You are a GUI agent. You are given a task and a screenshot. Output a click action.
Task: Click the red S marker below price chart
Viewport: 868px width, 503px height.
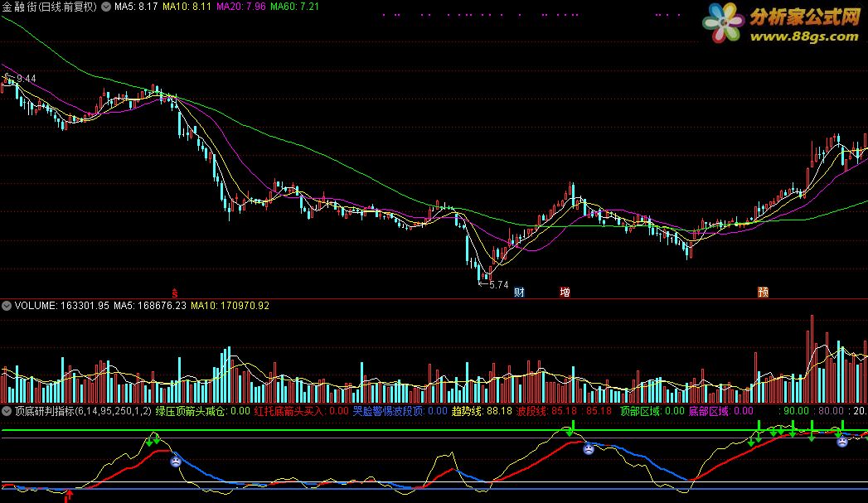175,293
